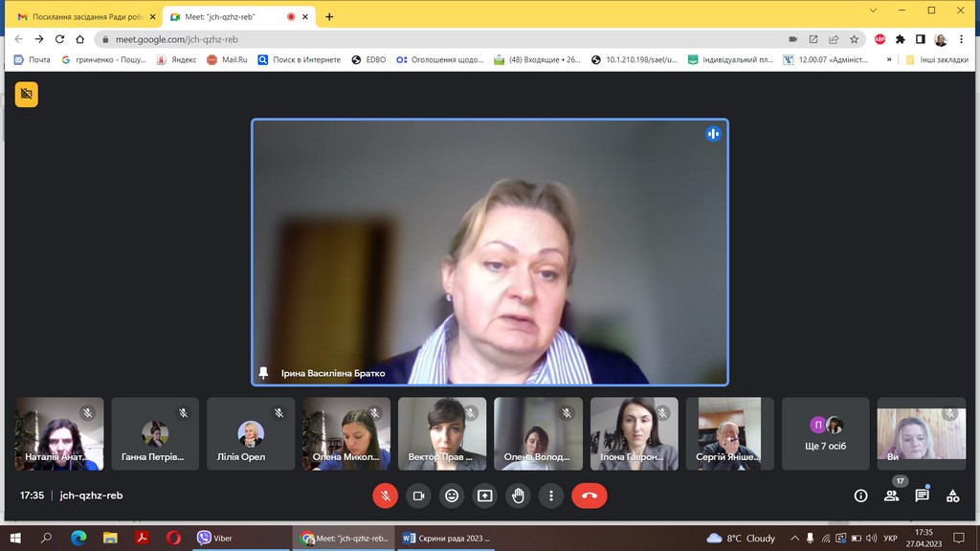Viewport: 980px width, 551px height.
Task: Click the present screen icon
Action: click(x=485, y=496)
